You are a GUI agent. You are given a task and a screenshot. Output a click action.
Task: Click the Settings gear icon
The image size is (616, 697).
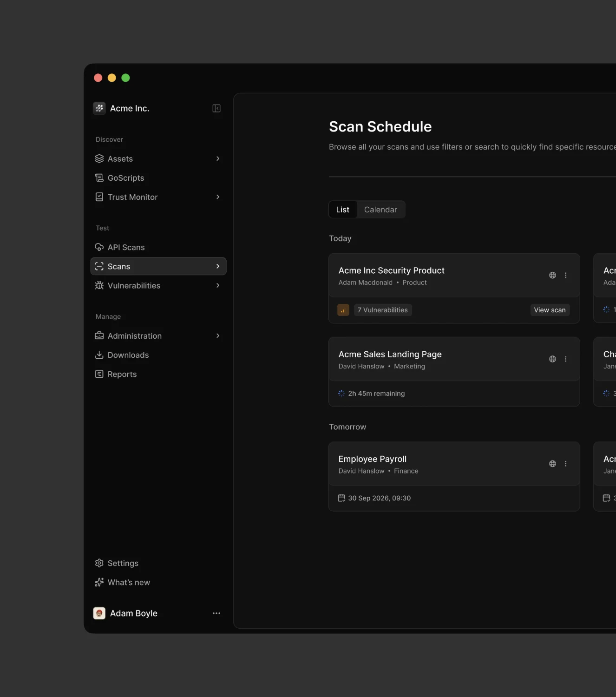99,563
